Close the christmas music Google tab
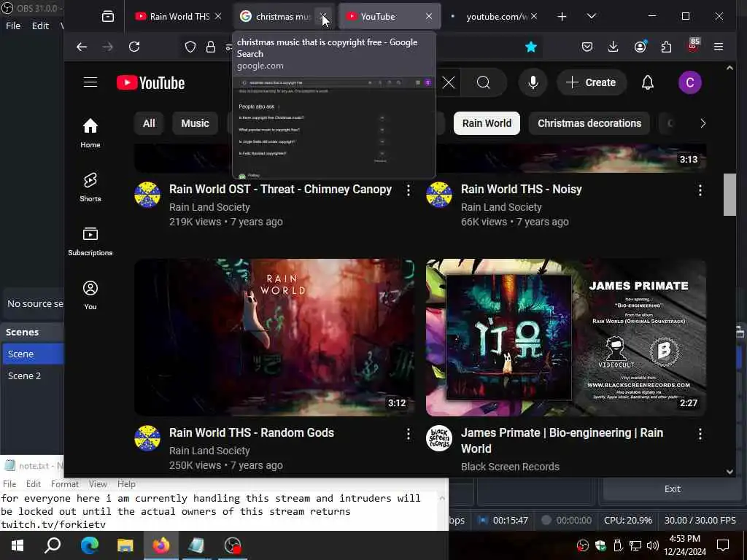 (323, 17)
